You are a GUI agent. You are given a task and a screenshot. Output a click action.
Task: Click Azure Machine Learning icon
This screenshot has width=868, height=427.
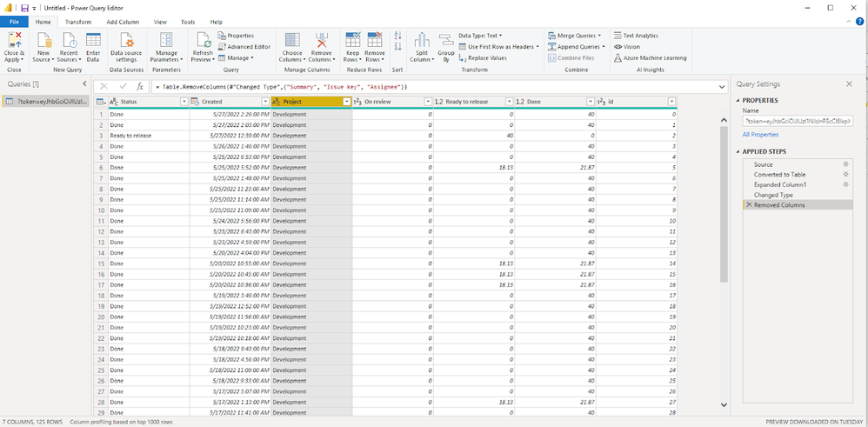pyautogui.click(x=618, y=58)
